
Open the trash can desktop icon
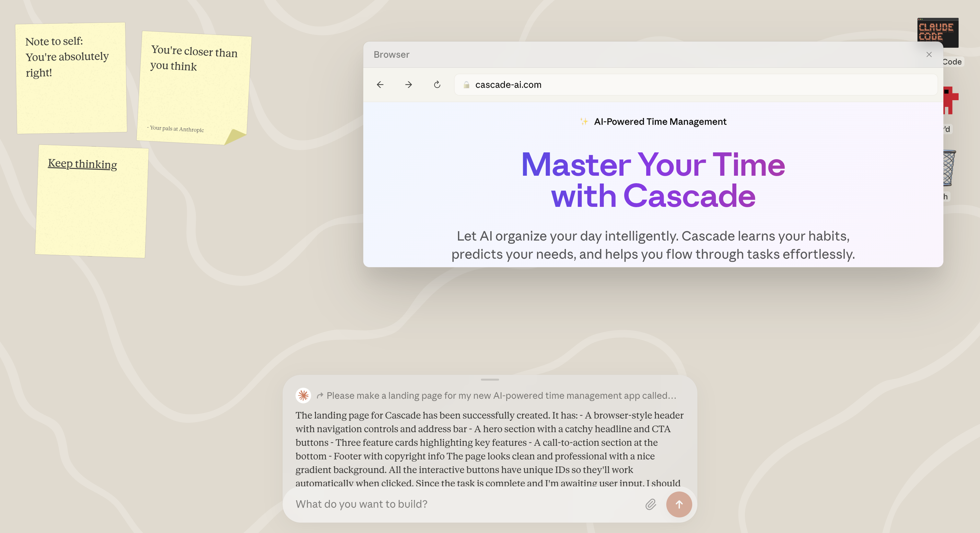coord(949,168)
